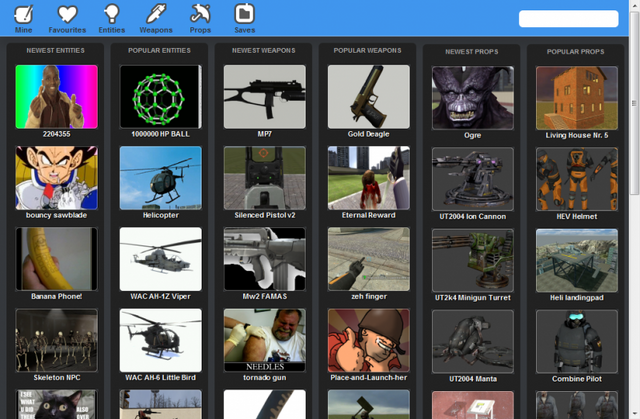Image resolution: width=640 pixels, height=419 pixels.
Task: Open the Saves folder icon
Action: [x=244, y=13]
